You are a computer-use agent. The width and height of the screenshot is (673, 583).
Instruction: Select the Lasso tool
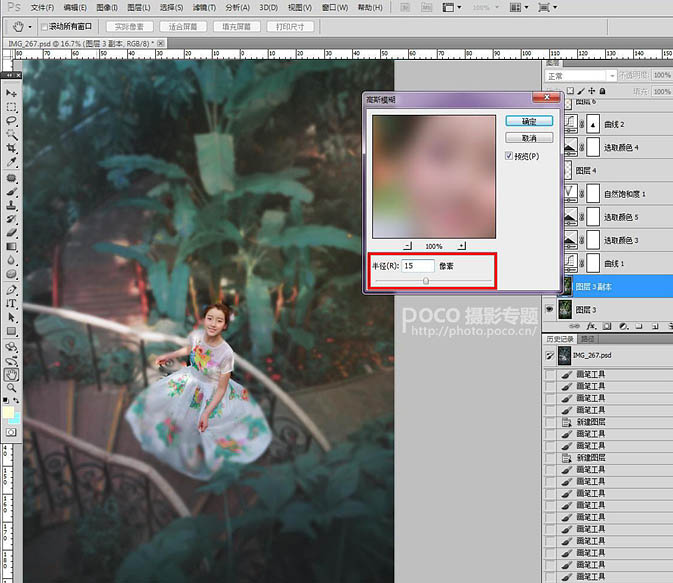pos(11,120)
